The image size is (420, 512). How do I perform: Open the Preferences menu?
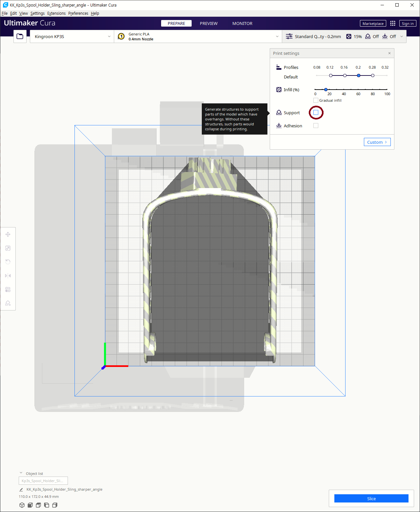coord(78,13)
